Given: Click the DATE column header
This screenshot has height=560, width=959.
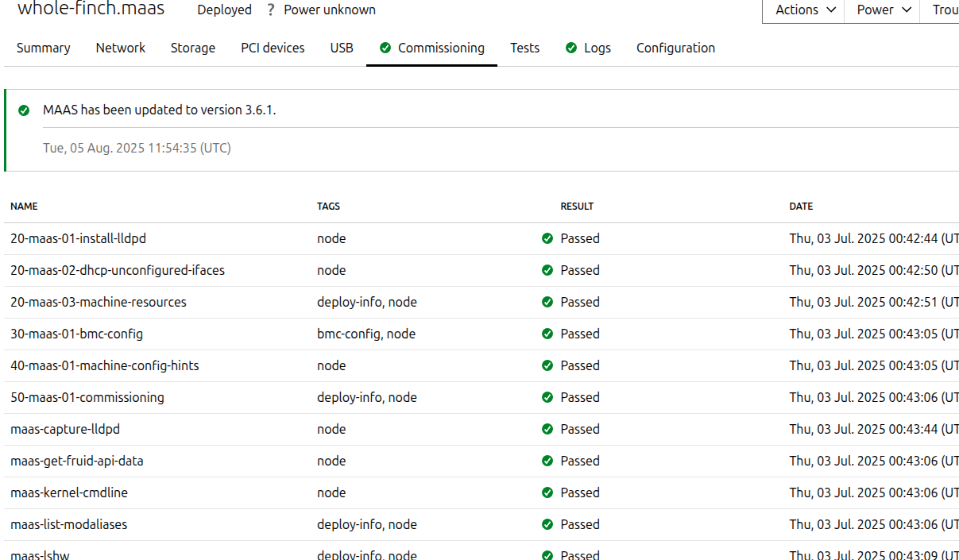Looking at the screenshot, I should click(801, 207).
